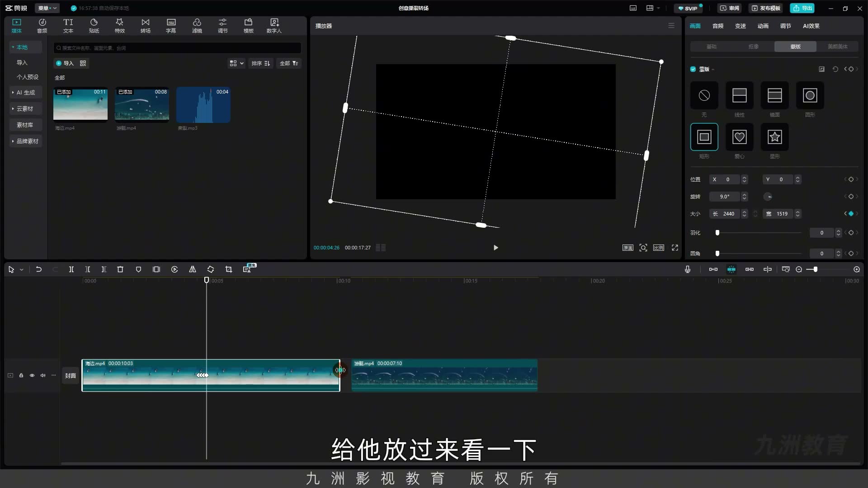Click the crop tool icon in timeline toolbar
Viewport: 868px width, 488px height.
click(x=229, y=269)
